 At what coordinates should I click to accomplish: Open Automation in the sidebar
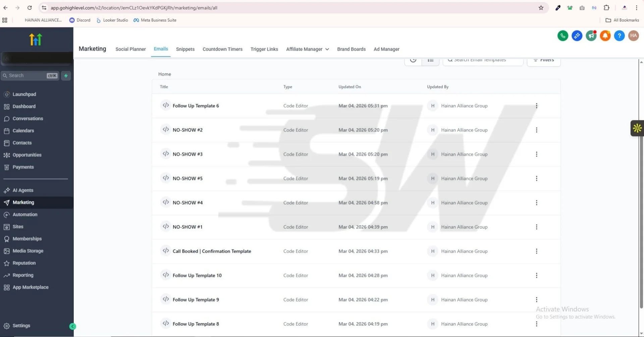pos(25,215)
